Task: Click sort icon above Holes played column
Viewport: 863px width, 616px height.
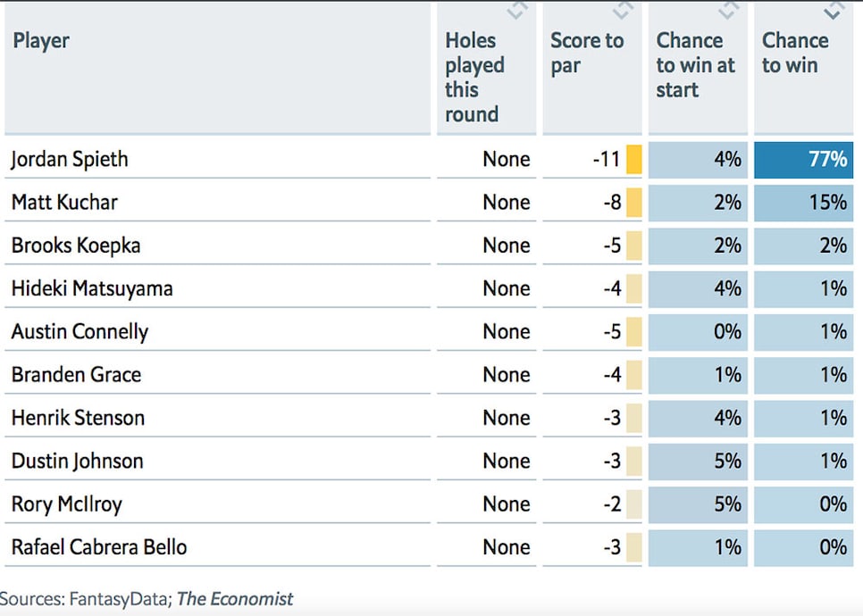Action: [x=517, y=10]
